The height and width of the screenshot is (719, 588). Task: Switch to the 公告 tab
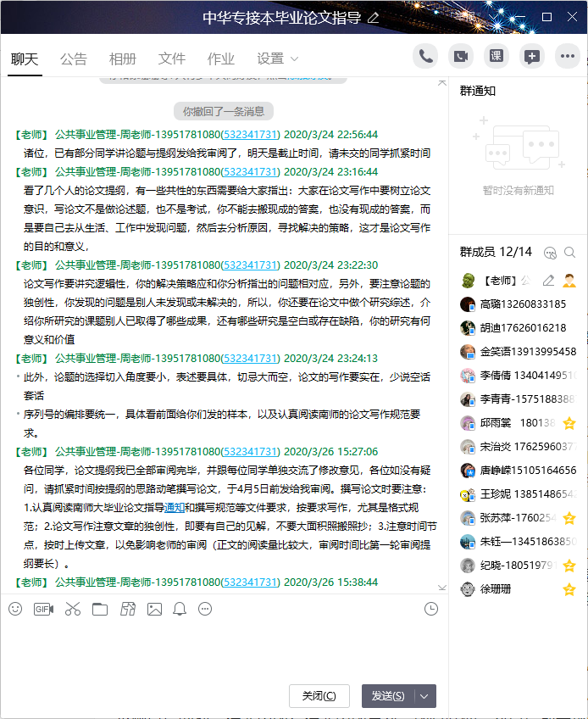pyautogui.click(x=74, y=59)
